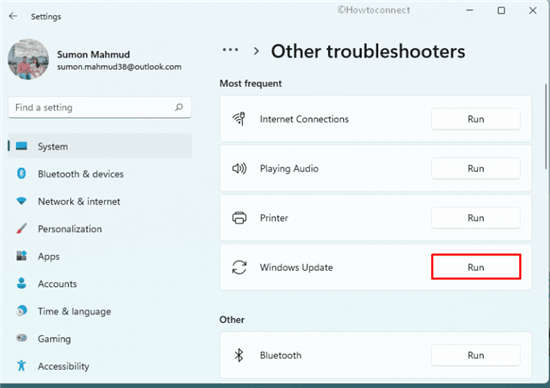Click the Windows Update label text
The image size is (550, 388).
click(x=296, y=268)
